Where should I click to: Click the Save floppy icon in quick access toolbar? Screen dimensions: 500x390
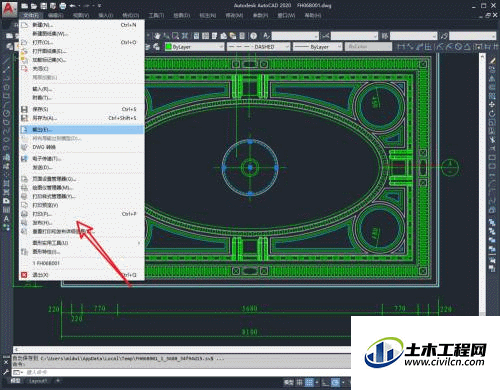(x=43, y=6)
